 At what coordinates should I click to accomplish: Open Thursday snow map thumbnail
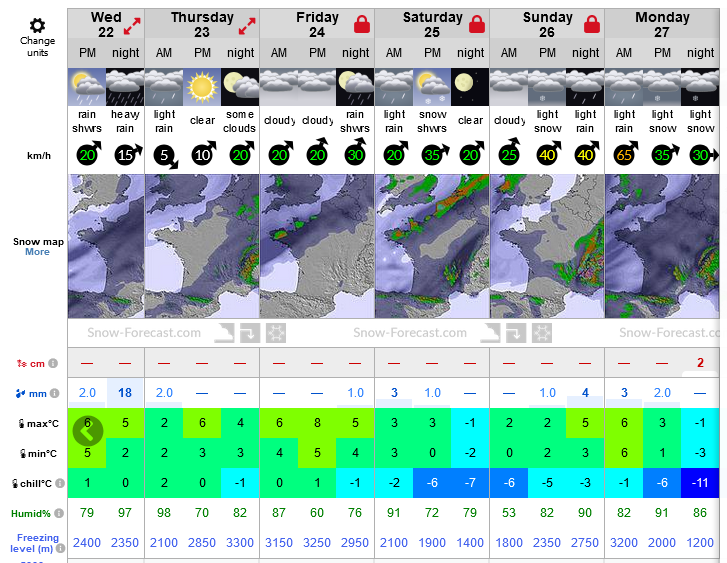(202, 246)
